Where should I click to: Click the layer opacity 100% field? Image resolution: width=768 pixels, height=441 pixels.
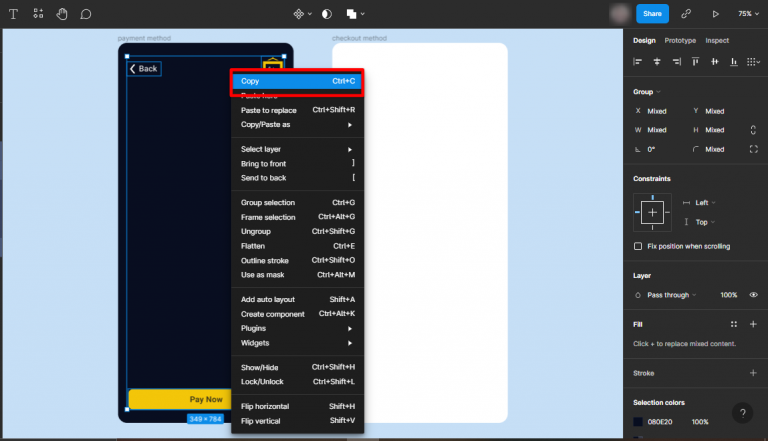tap(728, 295)
